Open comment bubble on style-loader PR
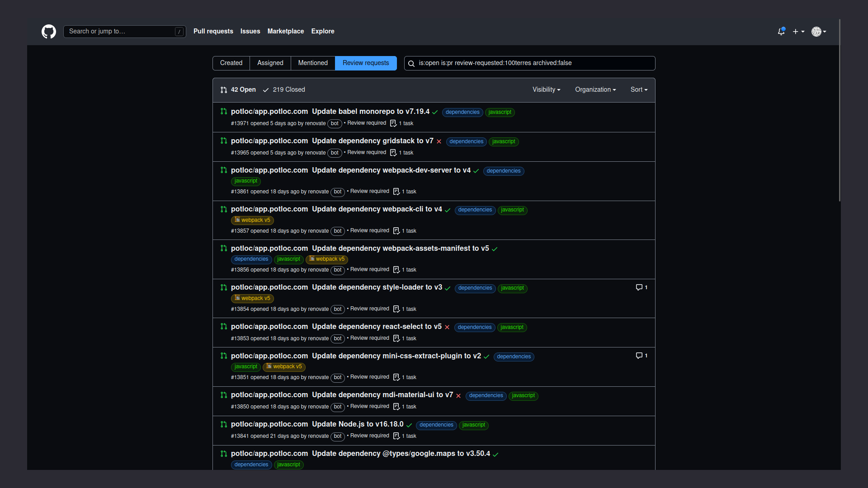868x488 pixels. (x=639, y=287)
